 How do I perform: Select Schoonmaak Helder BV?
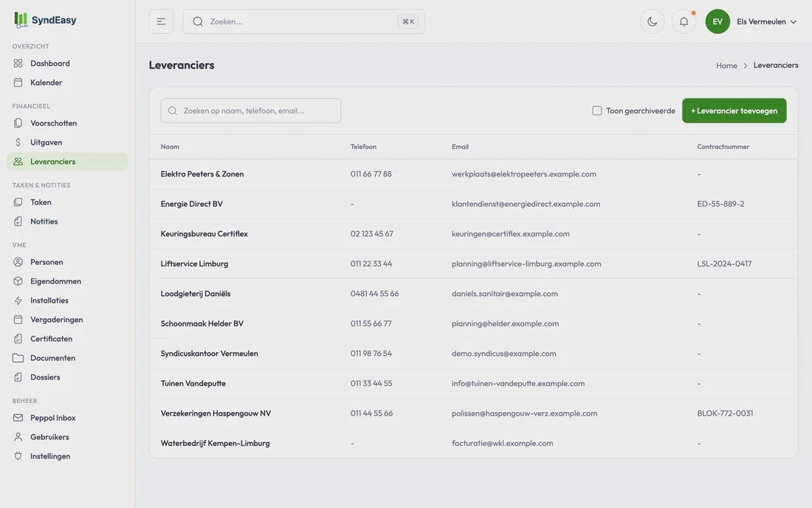click(x=202, y=323)
